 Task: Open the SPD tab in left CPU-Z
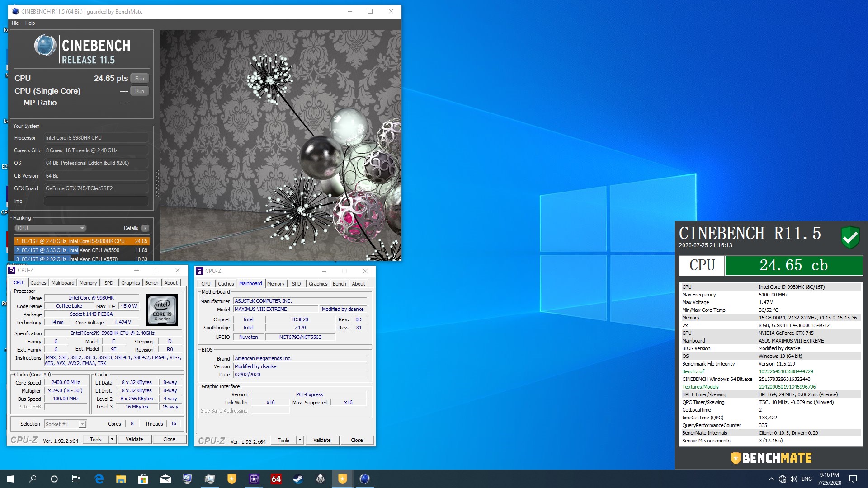109,283
